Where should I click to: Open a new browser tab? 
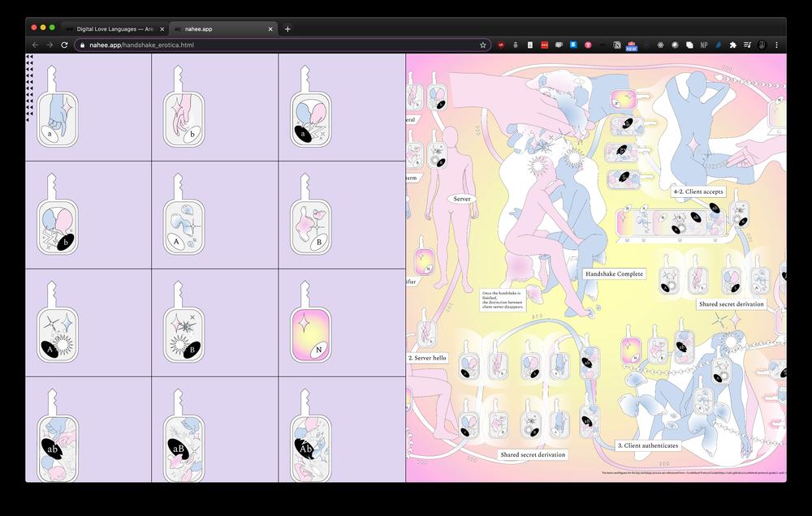(287, 29)
